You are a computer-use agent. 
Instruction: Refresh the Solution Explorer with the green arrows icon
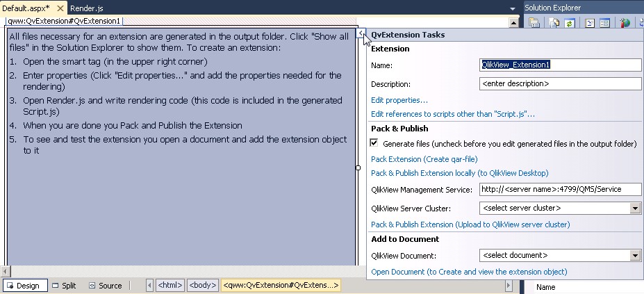click(x=569, y=23)
